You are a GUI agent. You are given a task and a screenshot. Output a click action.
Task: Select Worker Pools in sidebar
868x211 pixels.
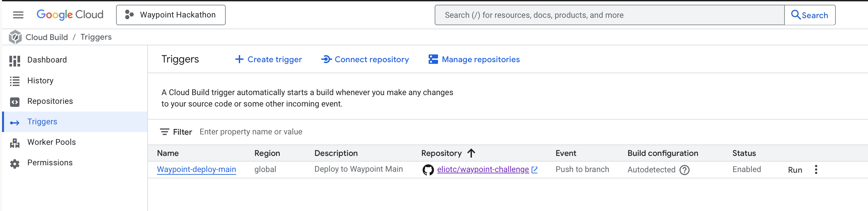click(x=51, y=142)
